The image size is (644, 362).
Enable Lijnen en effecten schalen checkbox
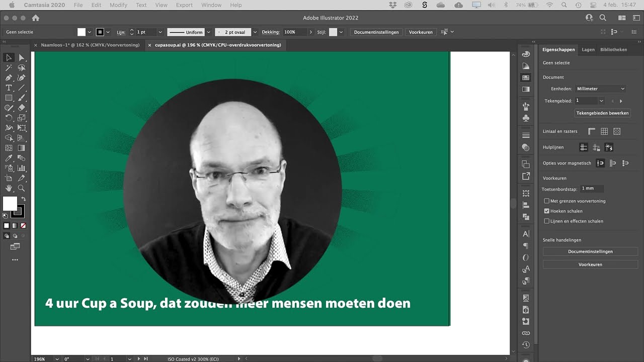point(547,221)
